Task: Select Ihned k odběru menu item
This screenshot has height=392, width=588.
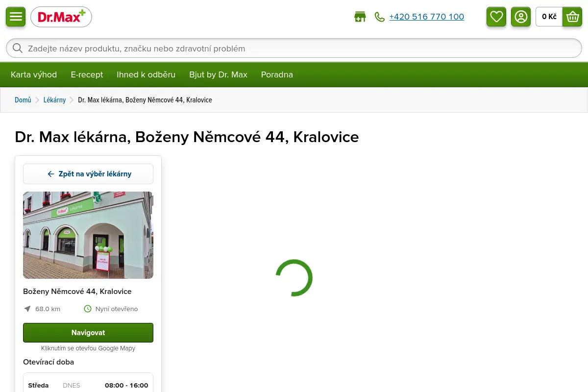Action: [146, 74]
